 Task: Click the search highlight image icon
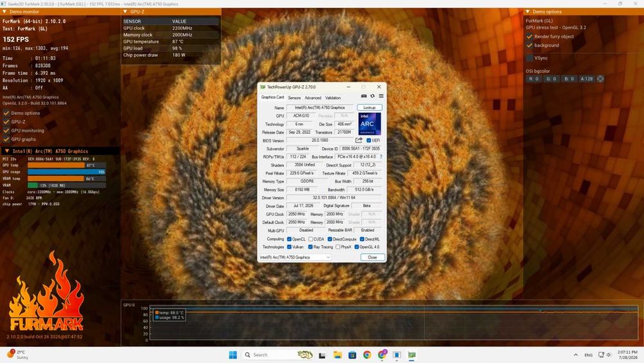pos(305,355)
